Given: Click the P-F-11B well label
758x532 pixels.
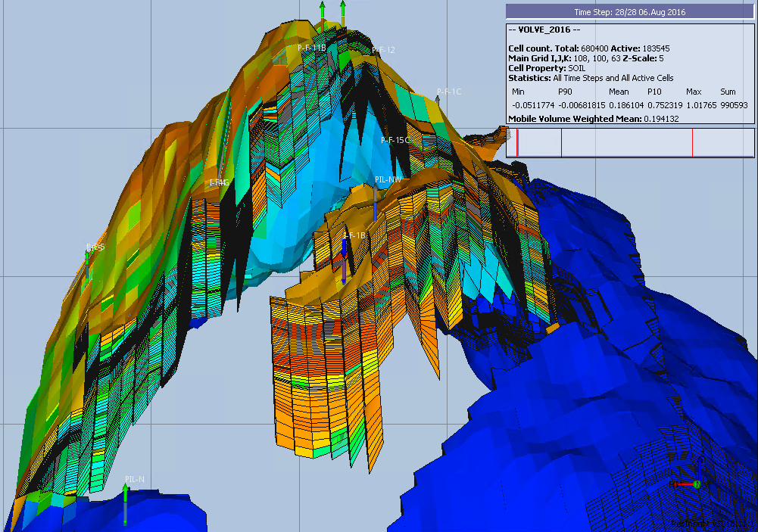Looking at the screenshot, I should pyautogui.click(x=311, y=48).
